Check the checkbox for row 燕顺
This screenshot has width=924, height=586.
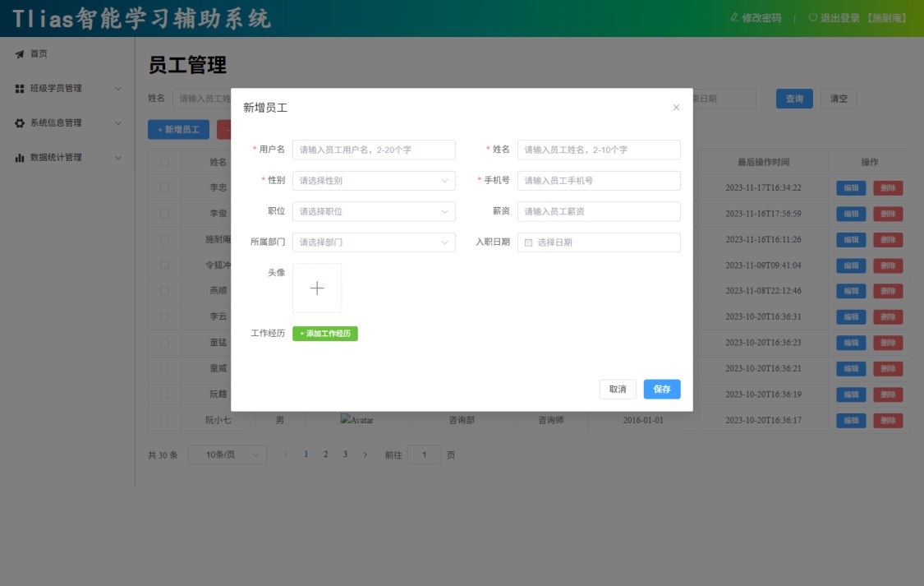point(164,291)
